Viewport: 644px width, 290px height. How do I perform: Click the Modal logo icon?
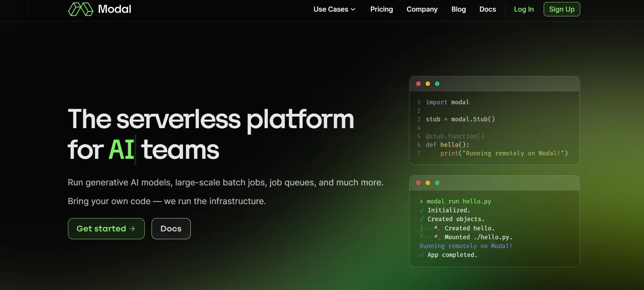tap(81, 9)
